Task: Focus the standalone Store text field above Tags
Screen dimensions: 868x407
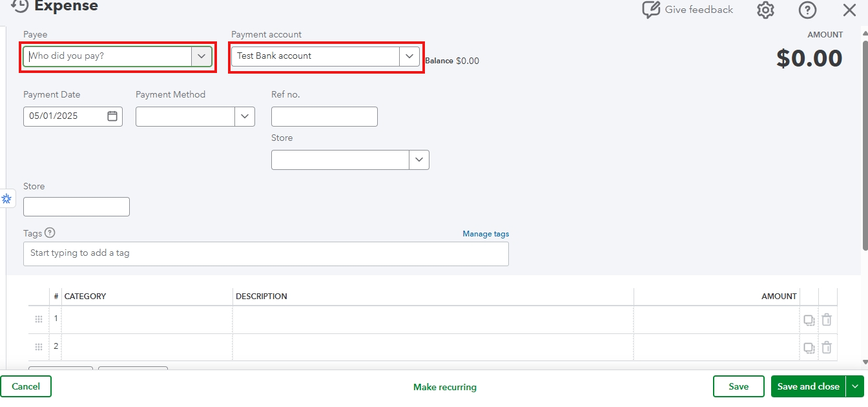Action: (76, 207)
